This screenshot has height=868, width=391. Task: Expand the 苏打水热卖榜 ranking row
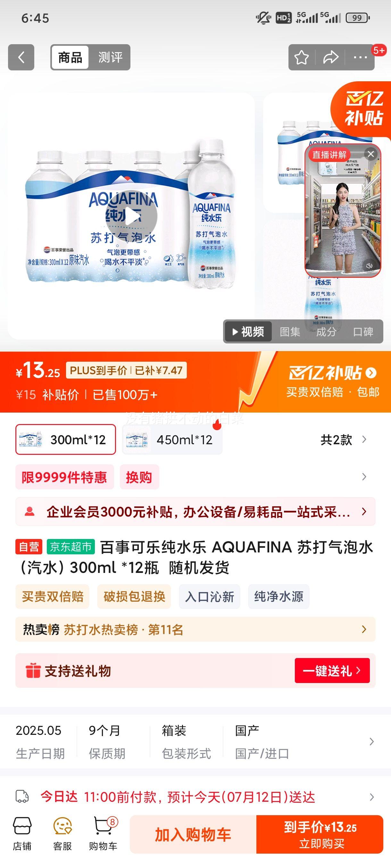pyautogui.click(x=195, y=629)
